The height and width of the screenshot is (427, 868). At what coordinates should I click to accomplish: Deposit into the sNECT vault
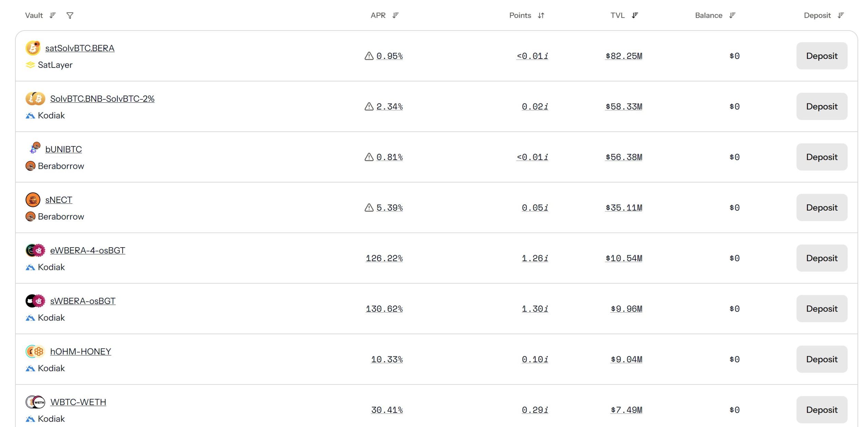(x=821, y=208)
